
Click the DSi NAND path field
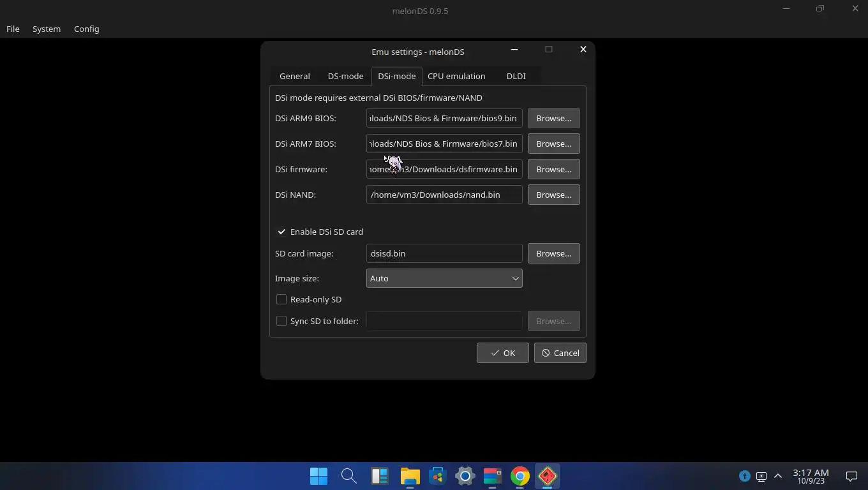pyautogui.click(x=444, y=195)
